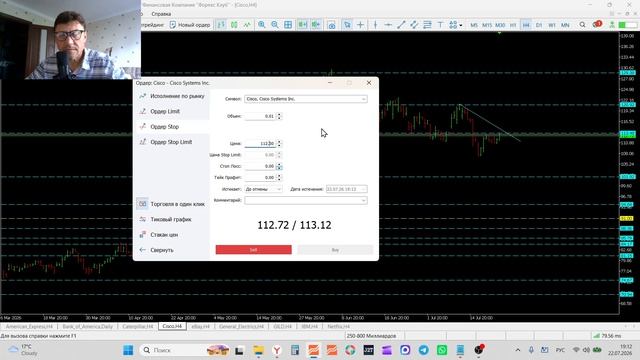Image resolution: width=640 pixels, height=360 pixels.
Task: Click the tile windows grid icon
Action: [288, 25]
